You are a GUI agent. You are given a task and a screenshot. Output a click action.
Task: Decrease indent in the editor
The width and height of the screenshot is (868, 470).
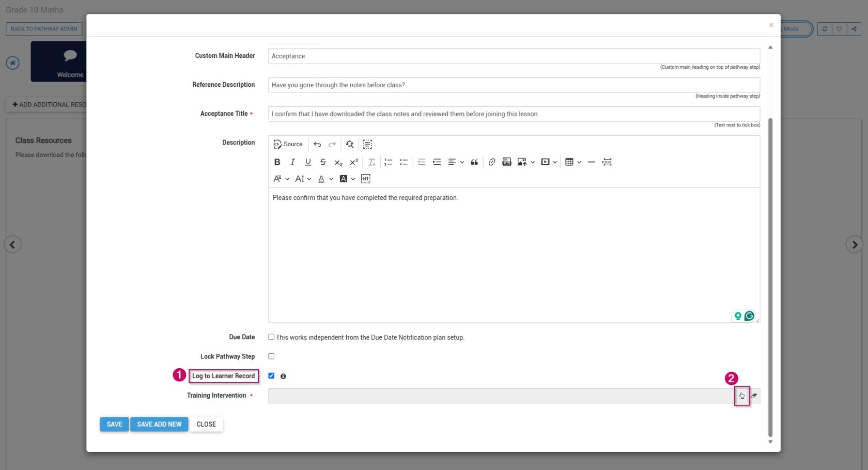tap(422, 162)
